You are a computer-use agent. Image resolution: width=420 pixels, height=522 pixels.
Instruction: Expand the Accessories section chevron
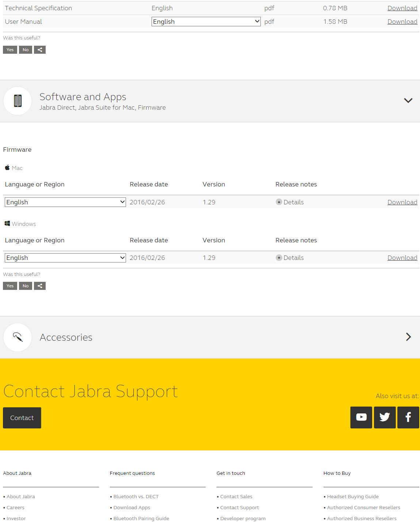[408, 337]
